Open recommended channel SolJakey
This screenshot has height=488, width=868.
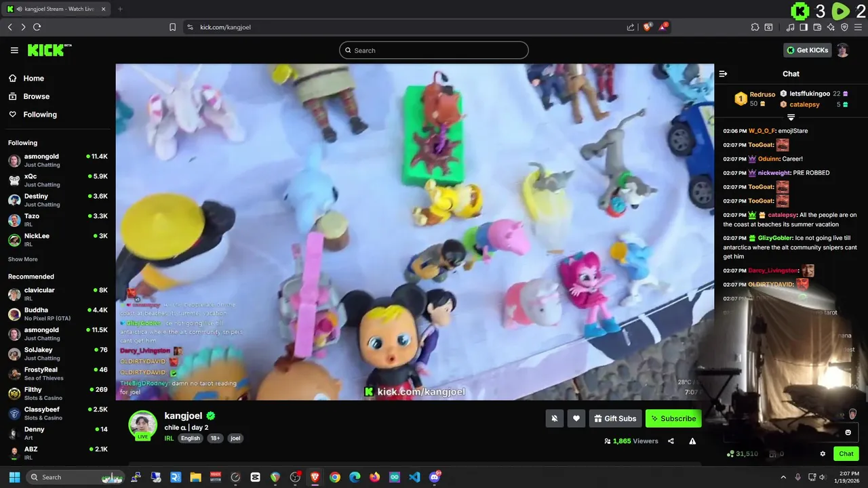tap(58, 354)
